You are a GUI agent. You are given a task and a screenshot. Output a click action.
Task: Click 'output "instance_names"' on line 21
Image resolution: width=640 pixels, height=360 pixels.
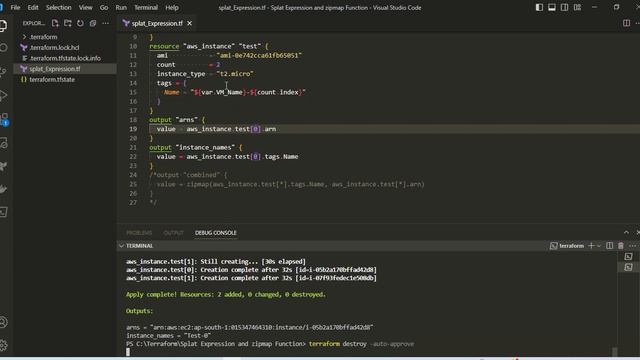tap(192, 147)
